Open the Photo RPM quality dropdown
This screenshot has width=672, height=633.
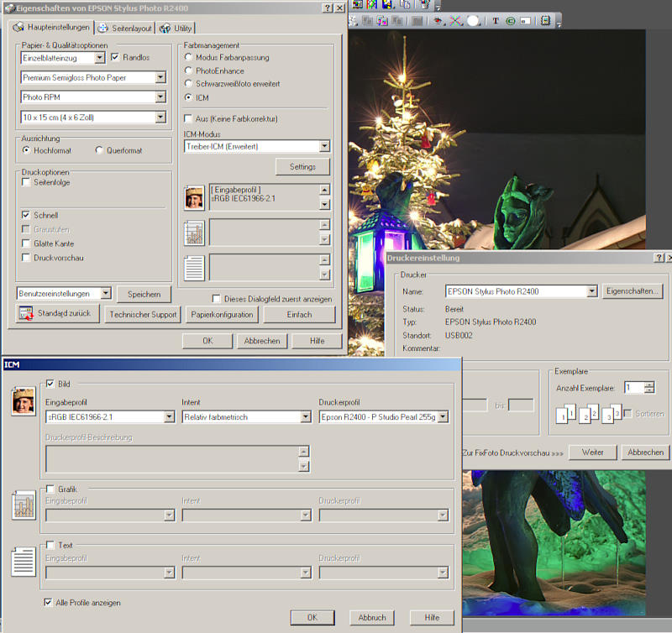pos(160,97)
